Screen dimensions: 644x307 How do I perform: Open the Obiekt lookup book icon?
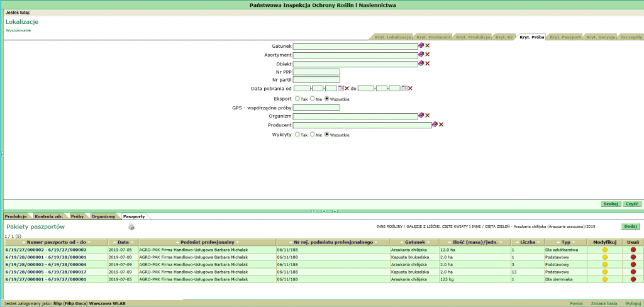click(x=421, y=64)
